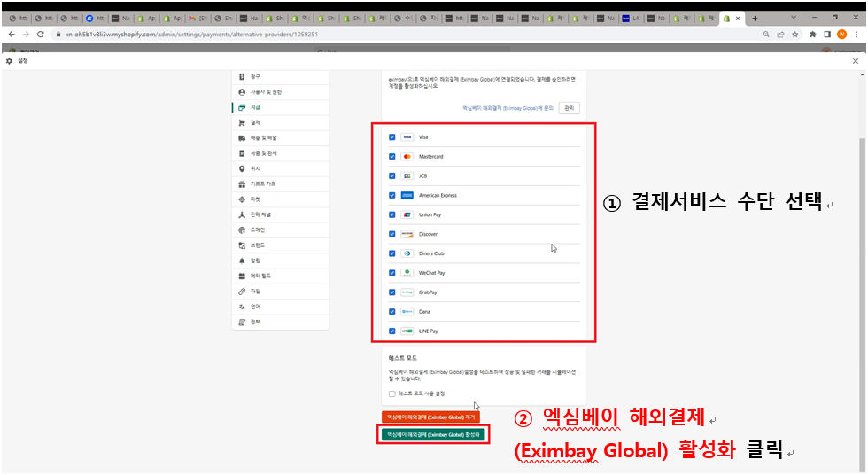Open a new browser tab
The image size is (868, 475).
click(755, 19)
